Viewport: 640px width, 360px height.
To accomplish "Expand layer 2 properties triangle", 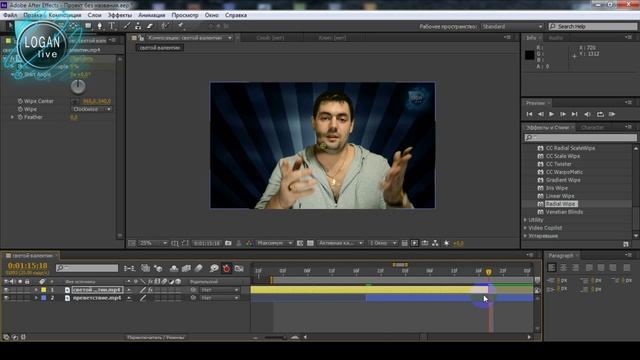I will (x=36, y=298).
